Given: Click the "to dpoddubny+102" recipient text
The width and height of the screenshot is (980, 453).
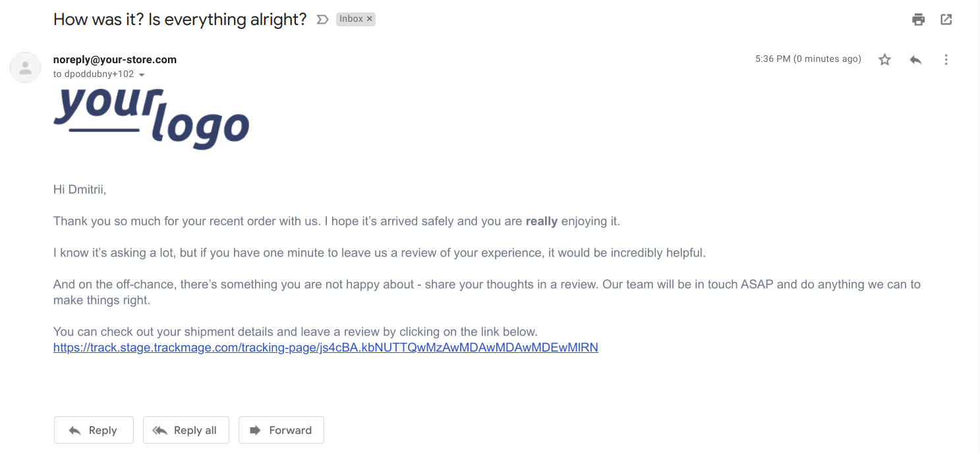Looking at the screenshot, I should point(94,74).
